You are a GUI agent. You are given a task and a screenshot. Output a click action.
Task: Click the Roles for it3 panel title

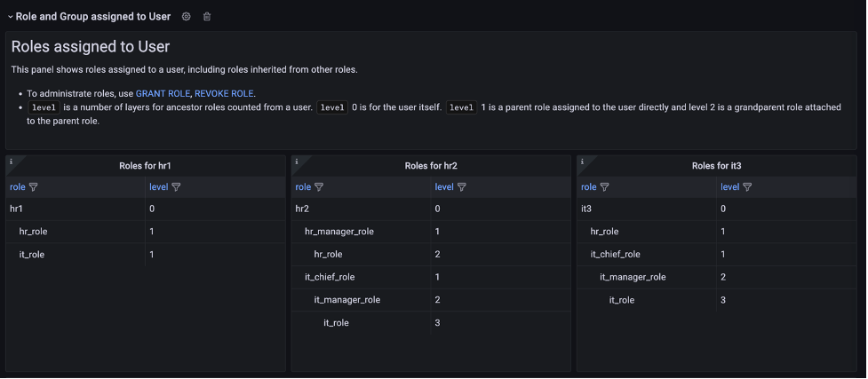(717, 166)
